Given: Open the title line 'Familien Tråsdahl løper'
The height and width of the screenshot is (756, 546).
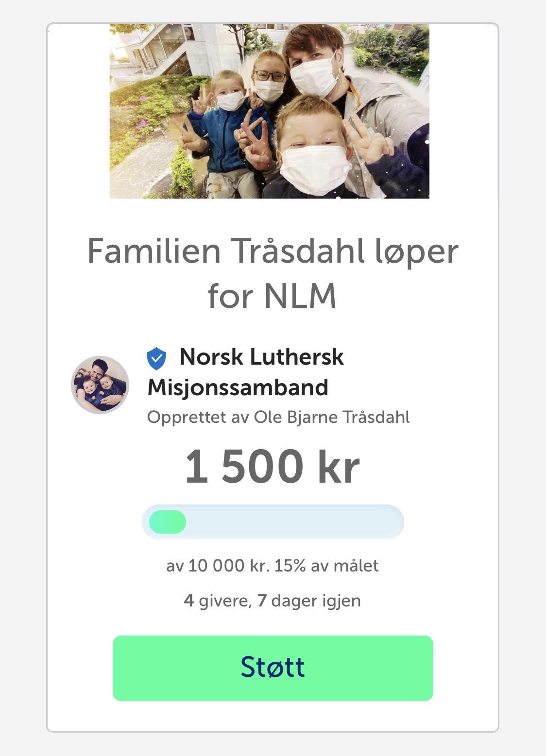Looking at the screenshot, I should tap(273, 252).
